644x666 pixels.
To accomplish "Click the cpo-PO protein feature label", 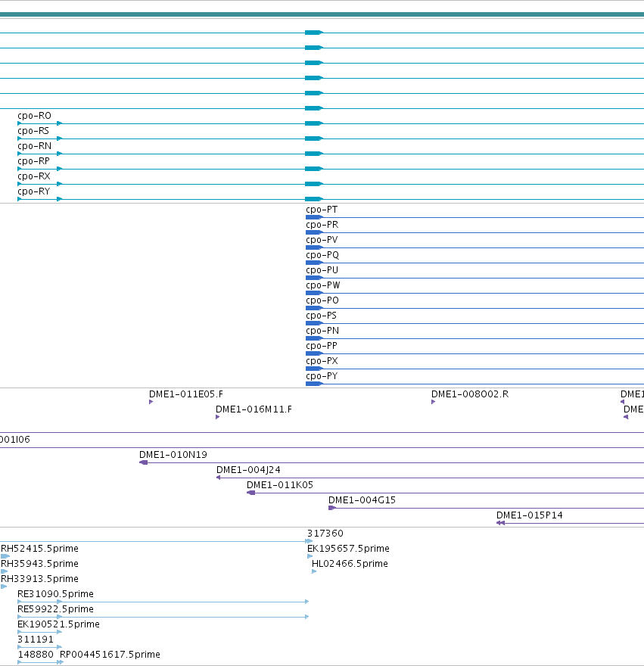I will (322, 300).
